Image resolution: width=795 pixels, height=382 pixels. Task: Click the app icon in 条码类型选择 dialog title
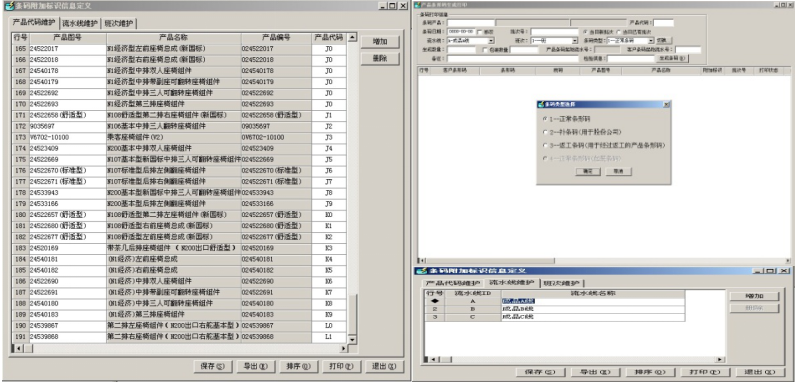(x=540, y=105)
